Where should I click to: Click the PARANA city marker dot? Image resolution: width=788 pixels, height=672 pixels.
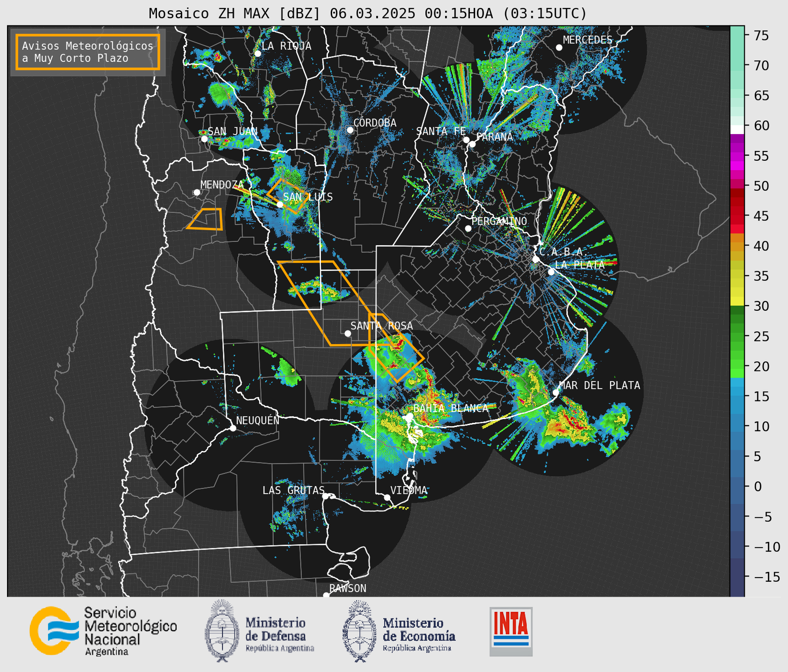coord(472,143)
